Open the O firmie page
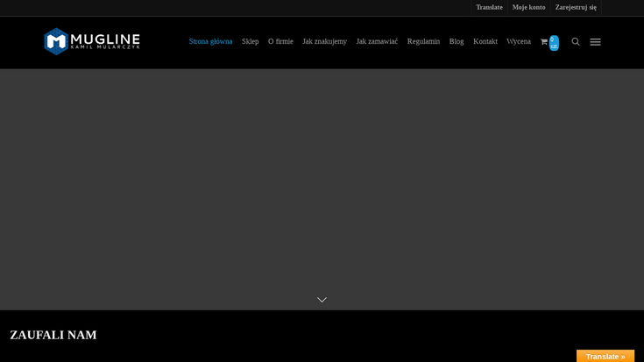Image resolution: width=644 pixels, height=362 pixels. coord(280,41)
